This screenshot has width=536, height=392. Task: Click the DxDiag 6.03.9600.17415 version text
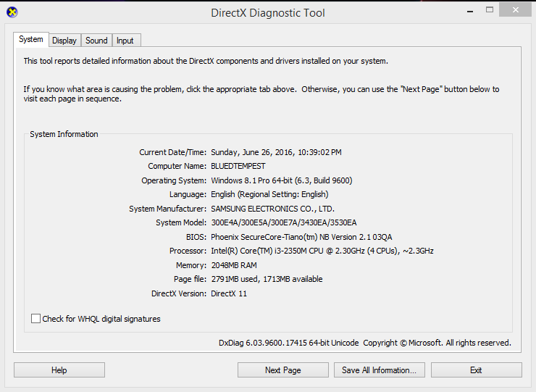(x=289, y=343)
